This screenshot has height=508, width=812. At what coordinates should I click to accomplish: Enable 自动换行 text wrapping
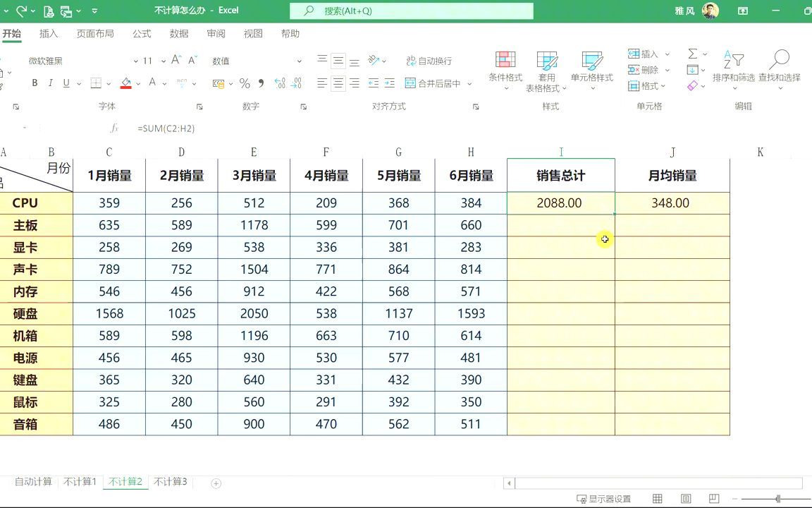click(x=428, y=61)
